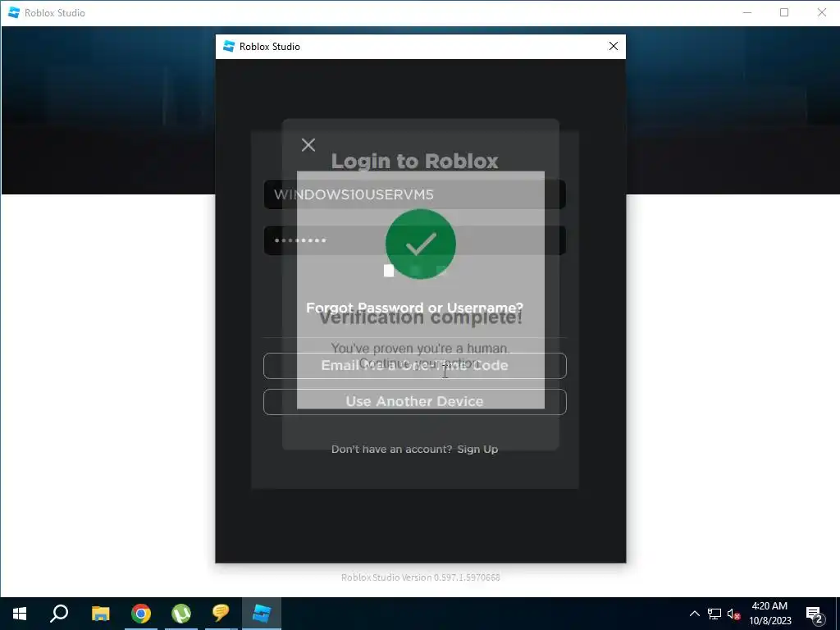Image resolution: width=840 pixels, height=630 pixels.
Task: Click Use Another Device button
Action: [x=414, y=401]
